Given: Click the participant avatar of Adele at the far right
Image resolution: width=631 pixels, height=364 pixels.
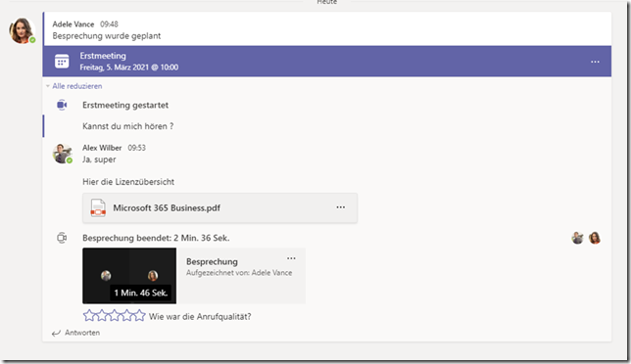Looking at the screenshot, I should click(595, 238).
